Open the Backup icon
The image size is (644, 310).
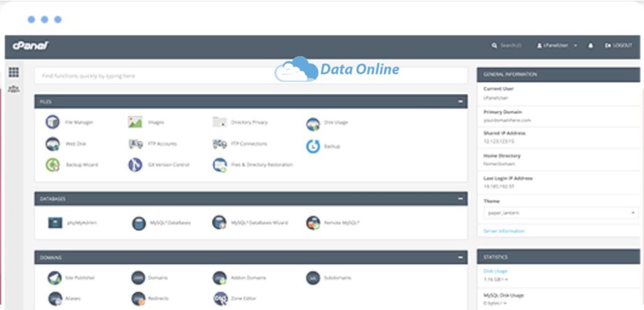(313, 146)
